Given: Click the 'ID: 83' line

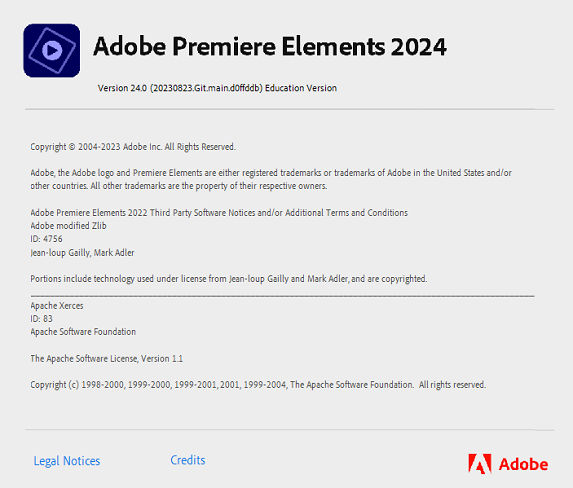Looking at the screenshot, I should click(41, 319).
